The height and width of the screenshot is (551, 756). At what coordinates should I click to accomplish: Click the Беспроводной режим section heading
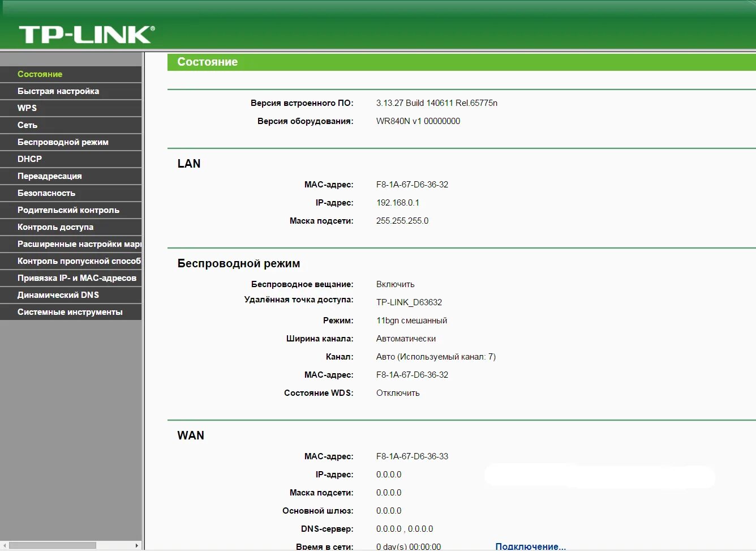pos(239,263)
